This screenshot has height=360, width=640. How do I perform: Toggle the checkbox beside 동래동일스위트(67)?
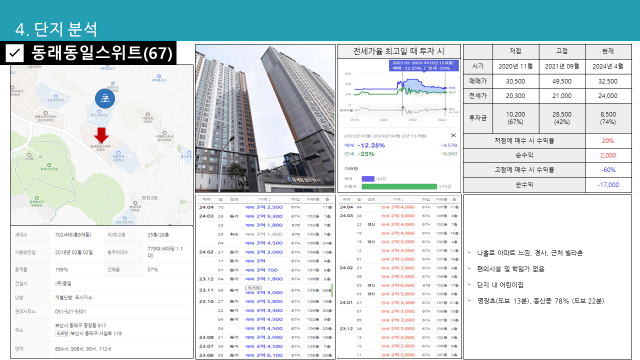tap(15, 53)
